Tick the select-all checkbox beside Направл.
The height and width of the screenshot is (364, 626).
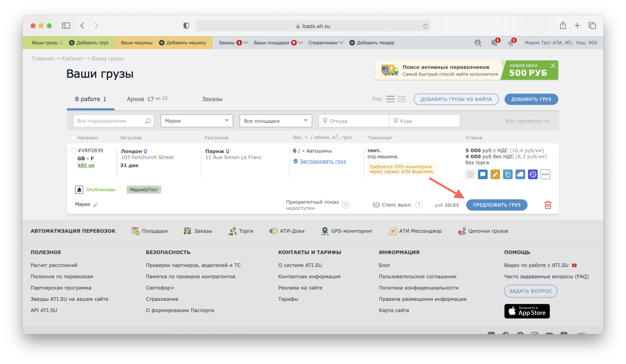(x=73, y=138)
